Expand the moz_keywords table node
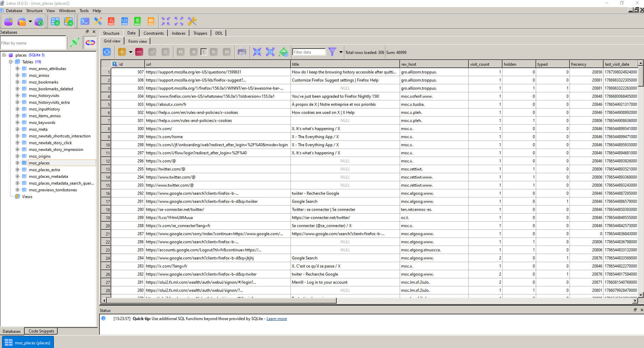644x348 pixels. [x=18, y=122]
